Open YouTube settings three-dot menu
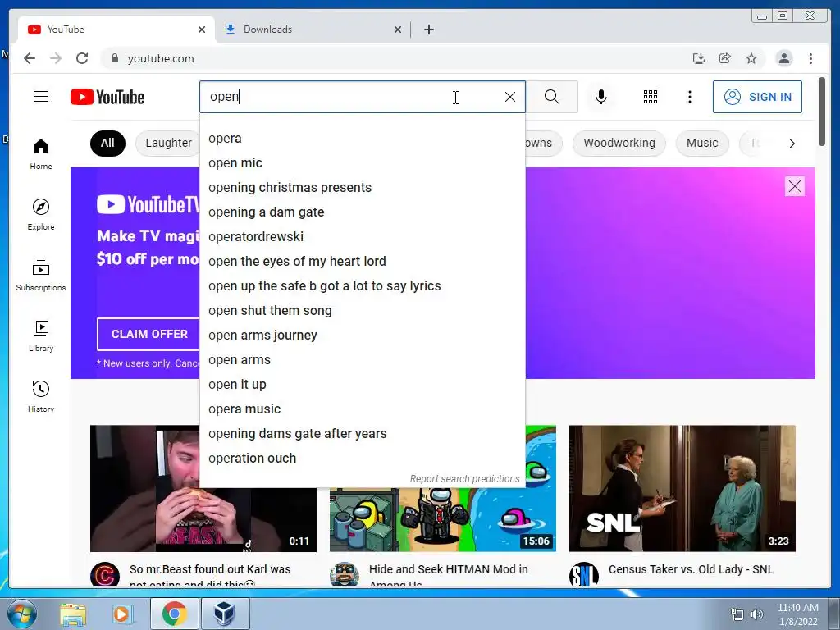The image size is (840, 630). coord(689,97)
